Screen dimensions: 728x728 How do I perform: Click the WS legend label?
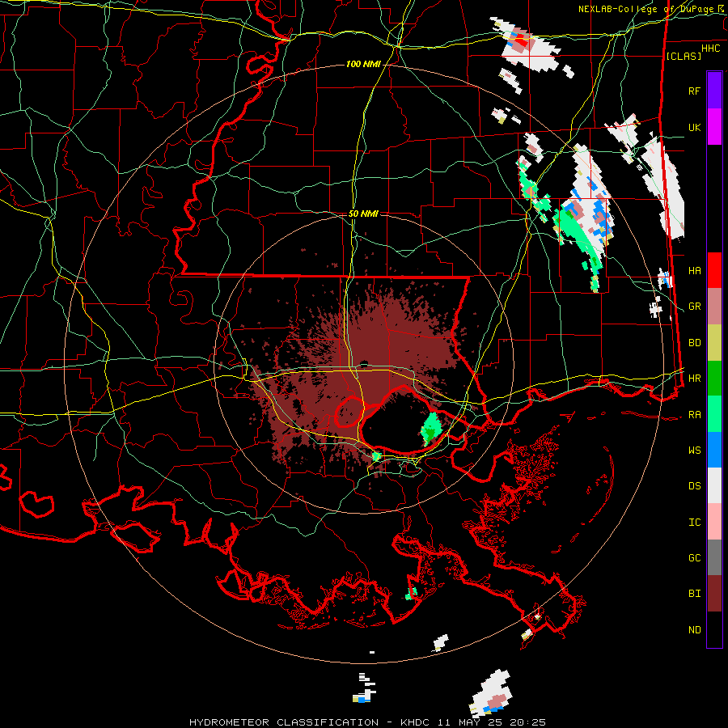pyautogui.click(x=694, y=451)
